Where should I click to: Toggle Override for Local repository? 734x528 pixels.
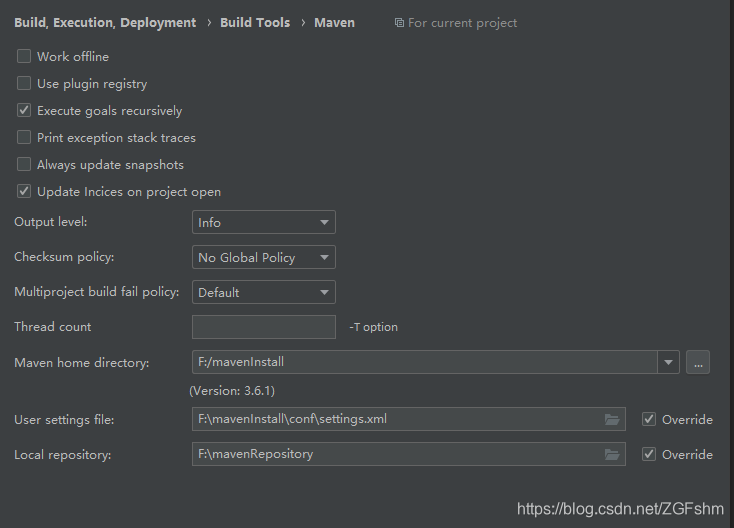click(x=649, y=454)
